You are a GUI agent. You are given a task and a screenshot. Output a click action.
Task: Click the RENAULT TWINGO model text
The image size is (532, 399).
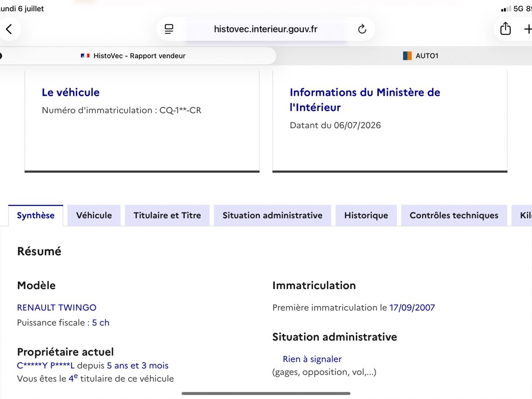57,307
